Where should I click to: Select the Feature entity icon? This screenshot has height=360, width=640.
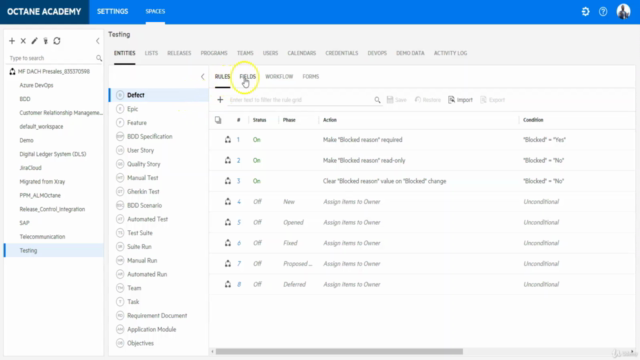pyautogui.click(x=120, y=122)
